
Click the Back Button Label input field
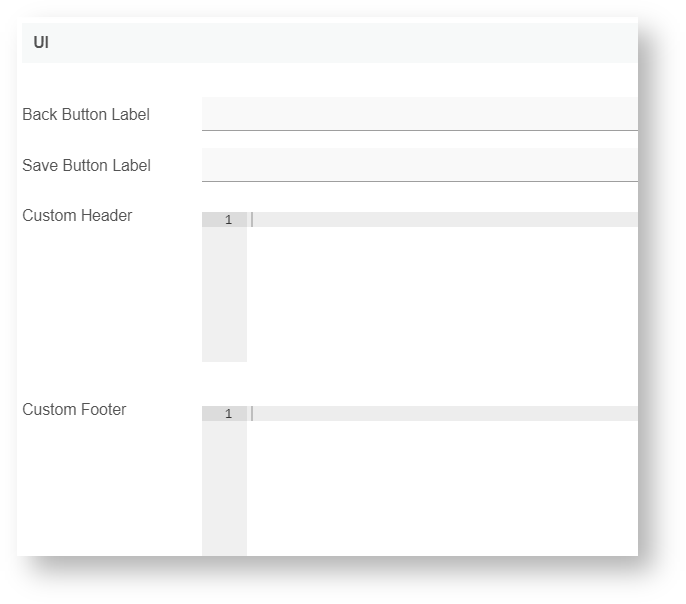click(x=419, y=113)
